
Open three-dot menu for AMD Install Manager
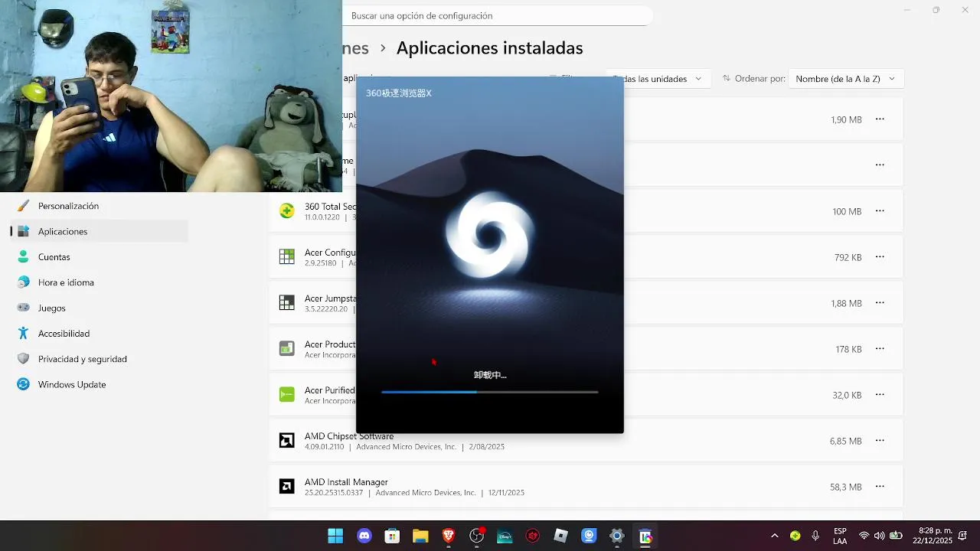point(880,487)
